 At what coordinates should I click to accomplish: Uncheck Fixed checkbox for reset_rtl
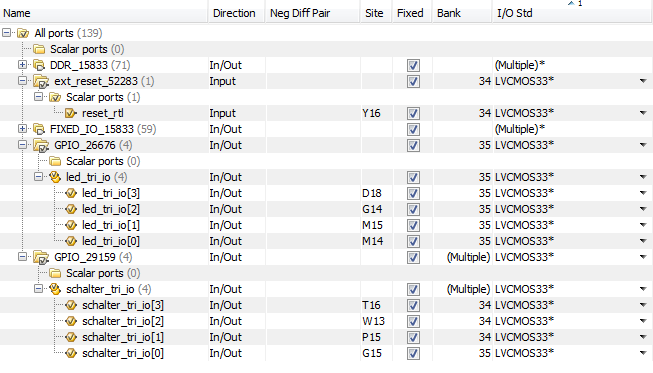(413, 113)
